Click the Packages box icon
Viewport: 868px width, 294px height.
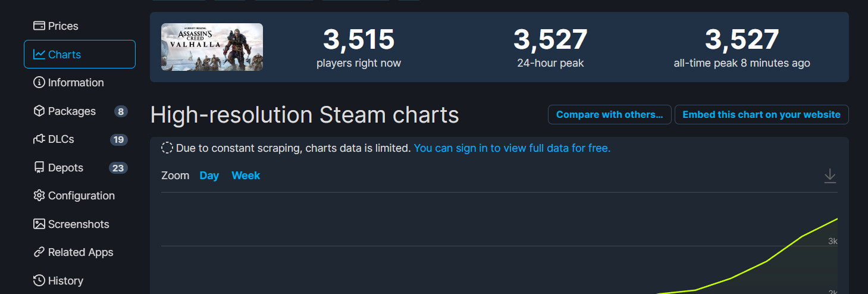(39, 111)
